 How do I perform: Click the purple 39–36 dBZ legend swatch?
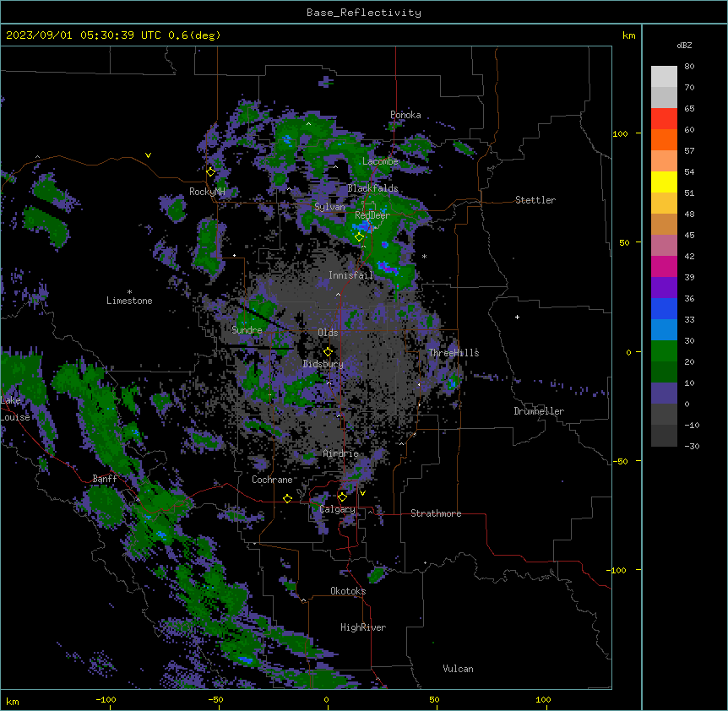(x=664, y=288)
